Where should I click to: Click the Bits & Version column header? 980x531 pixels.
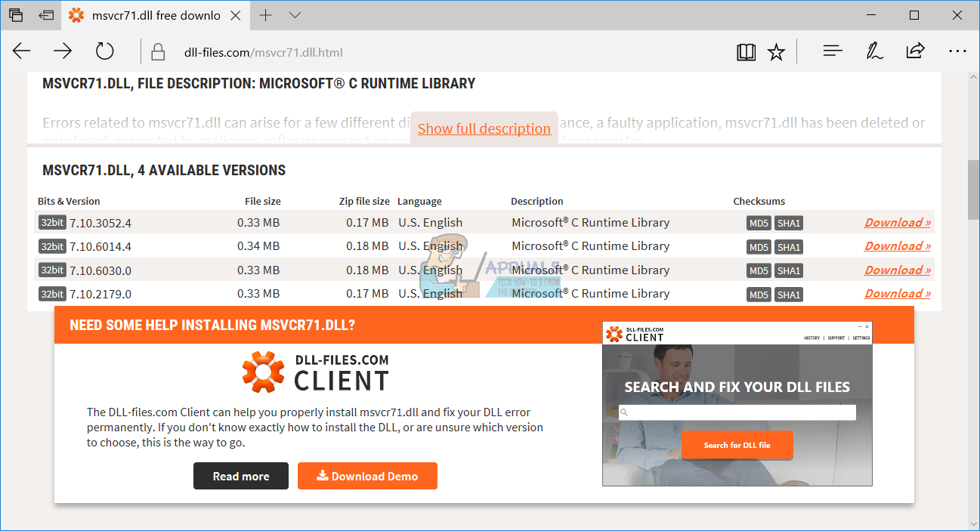[69, 201]
